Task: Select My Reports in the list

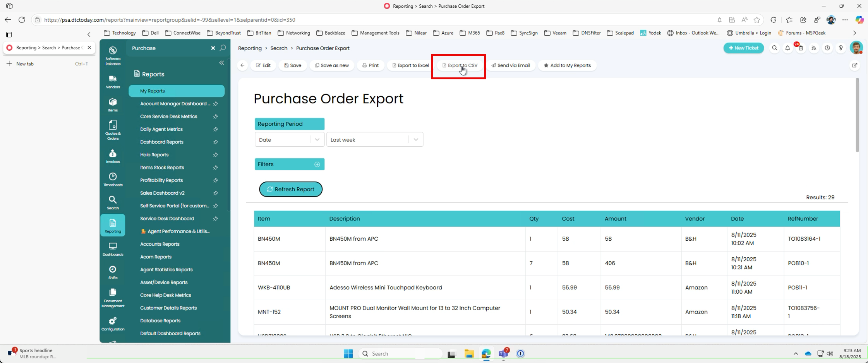Action: click(177, 91)
